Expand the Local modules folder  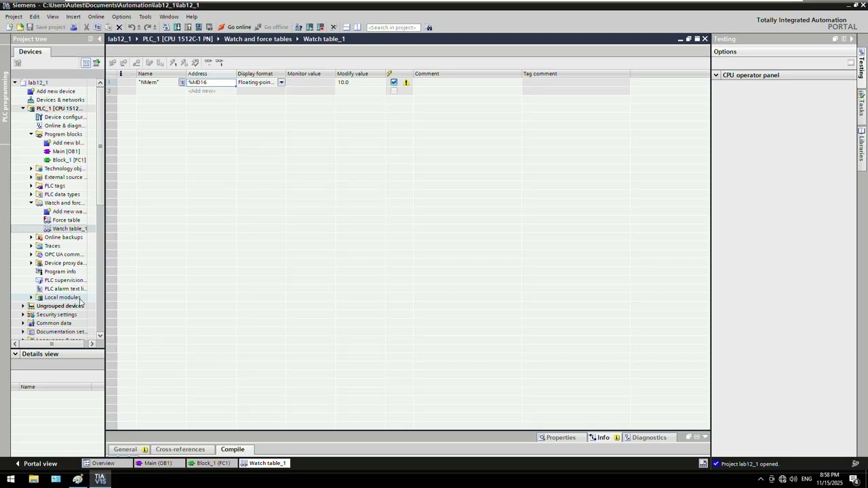point(31,298)
